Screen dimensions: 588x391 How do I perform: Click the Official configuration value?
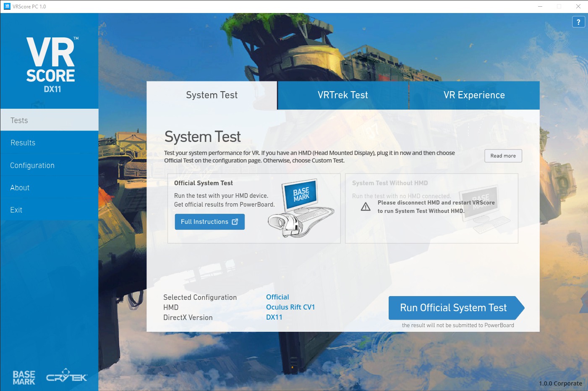click(x=277, y=297)
